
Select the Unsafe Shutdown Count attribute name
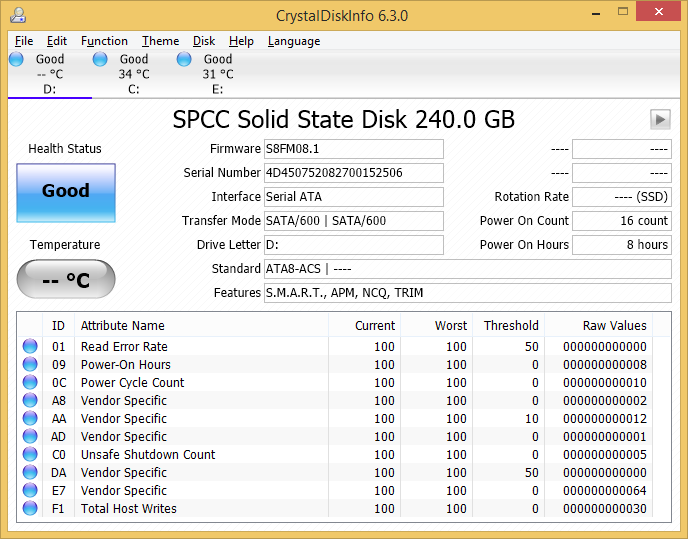(x=148, y=455)
